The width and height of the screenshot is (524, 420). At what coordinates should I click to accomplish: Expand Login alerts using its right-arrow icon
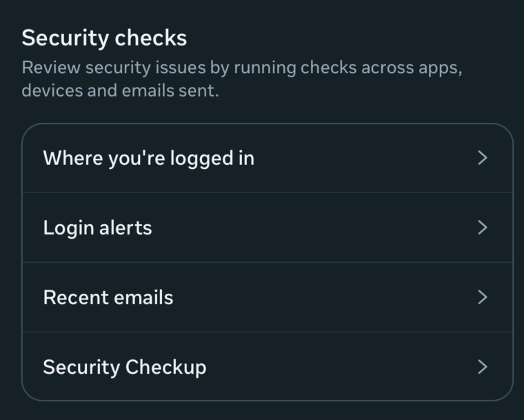483,228
